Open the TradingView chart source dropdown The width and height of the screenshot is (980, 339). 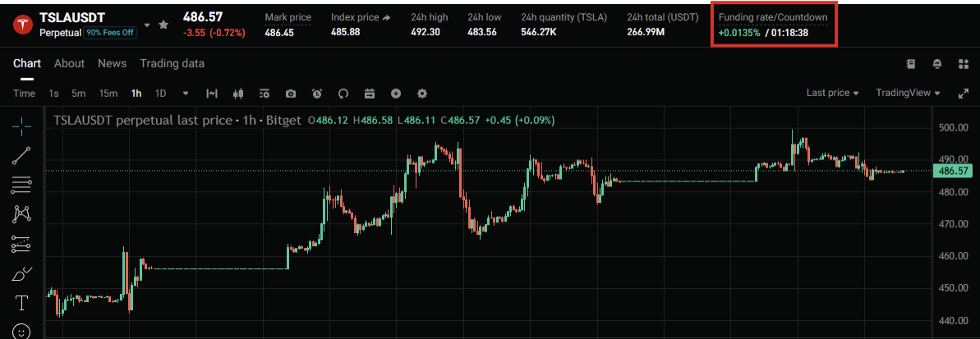[x=908, y=94]
